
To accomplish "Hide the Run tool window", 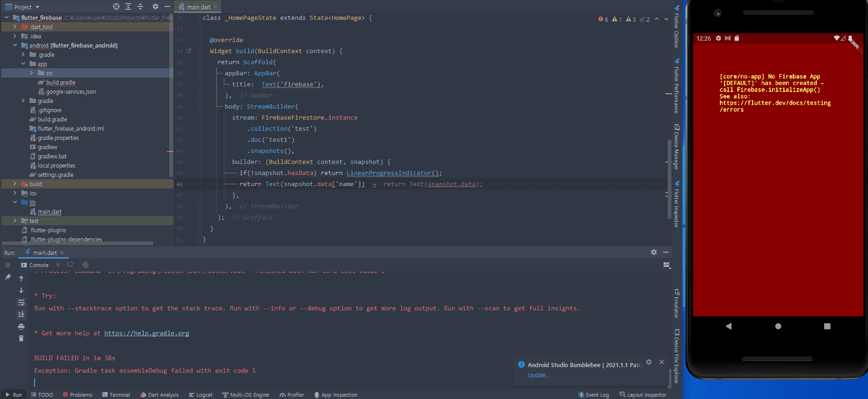I will [x=666, y=252].
